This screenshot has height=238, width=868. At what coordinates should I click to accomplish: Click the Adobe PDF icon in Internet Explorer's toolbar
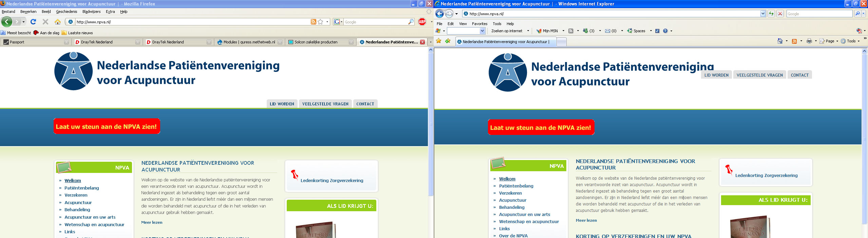tap(859, 31)
